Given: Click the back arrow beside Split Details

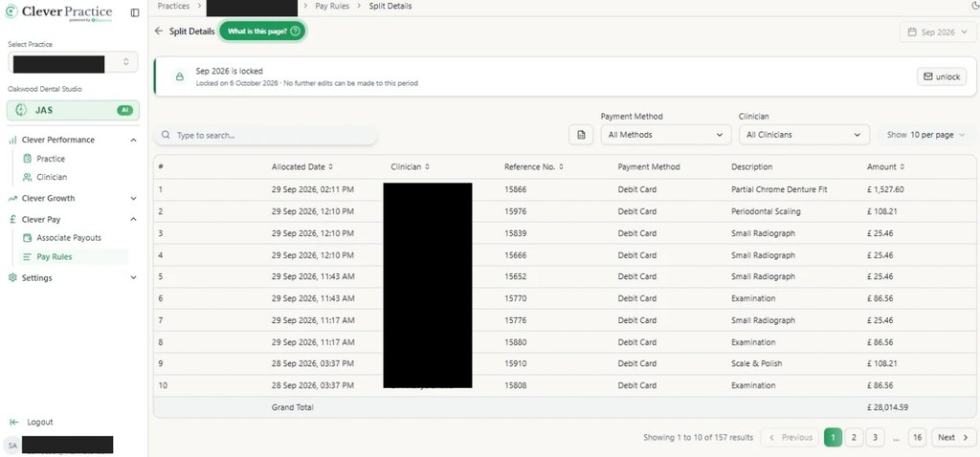Looking at the screenshot, I should tap(159, 32).
